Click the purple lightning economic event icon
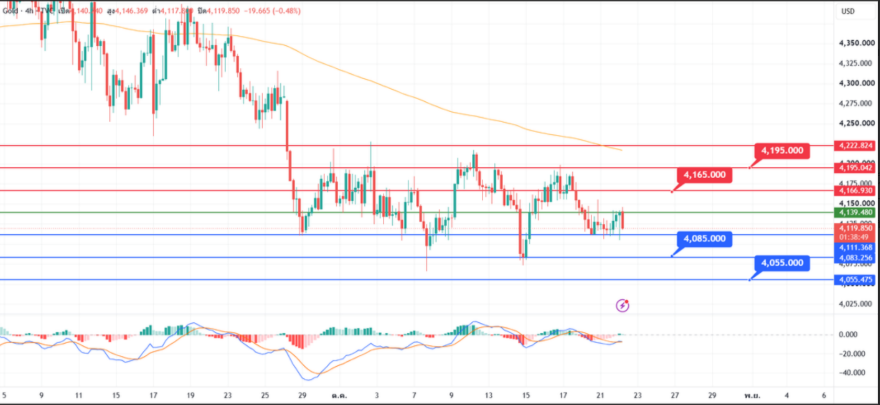This screenshot has width=880, height=405. coord(622,306)
